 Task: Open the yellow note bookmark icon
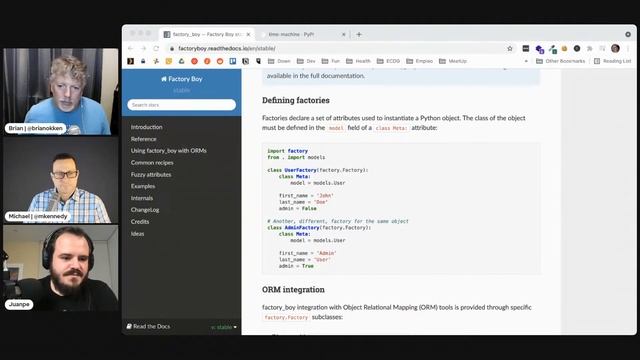click(x=169, y=61)
